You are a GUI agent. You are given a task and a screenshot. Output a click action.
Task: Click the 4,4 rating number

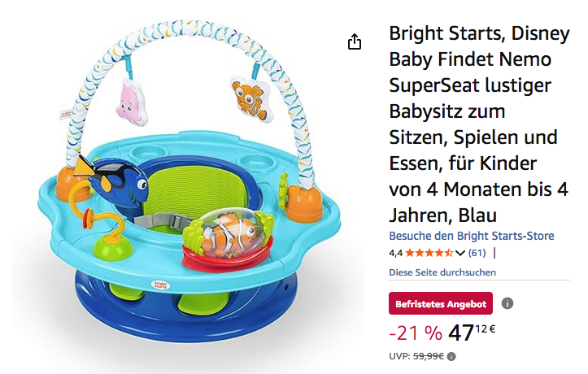tap(395, 253)
